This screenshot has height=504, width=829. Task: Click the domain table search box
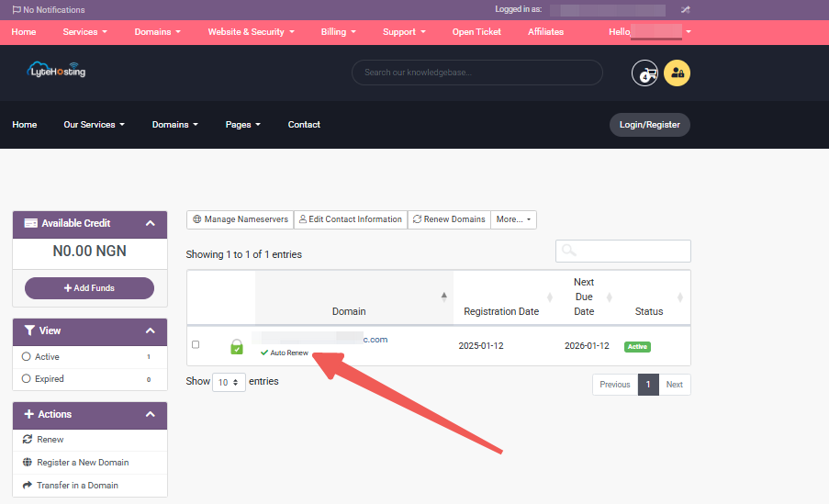[x=622, y=251]
